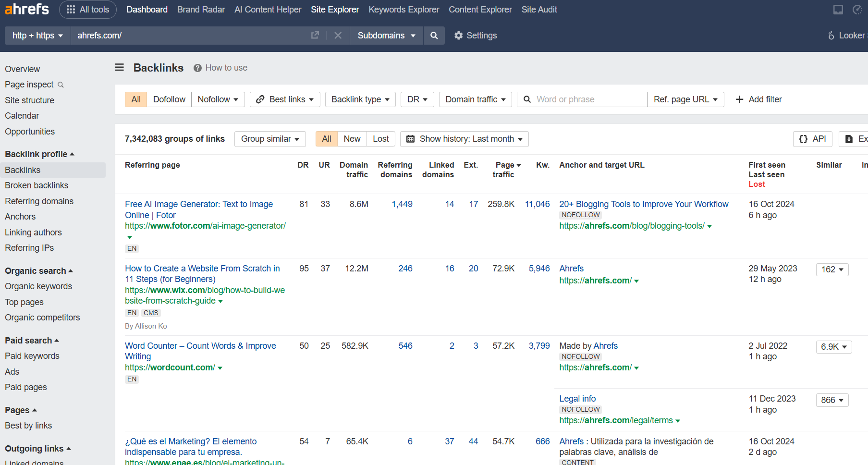The width and height of the screenshot is (868, 465).
Task: Open Nofollow filter dropdown
Action: coord(218,99)
